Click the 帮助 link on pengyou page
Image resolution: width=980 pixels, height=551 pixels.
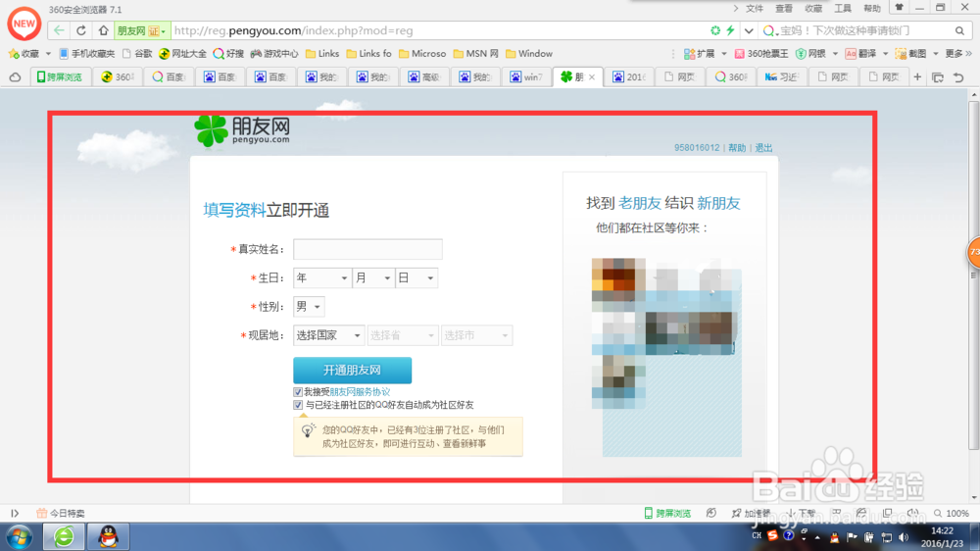click(x=737, y=148)
